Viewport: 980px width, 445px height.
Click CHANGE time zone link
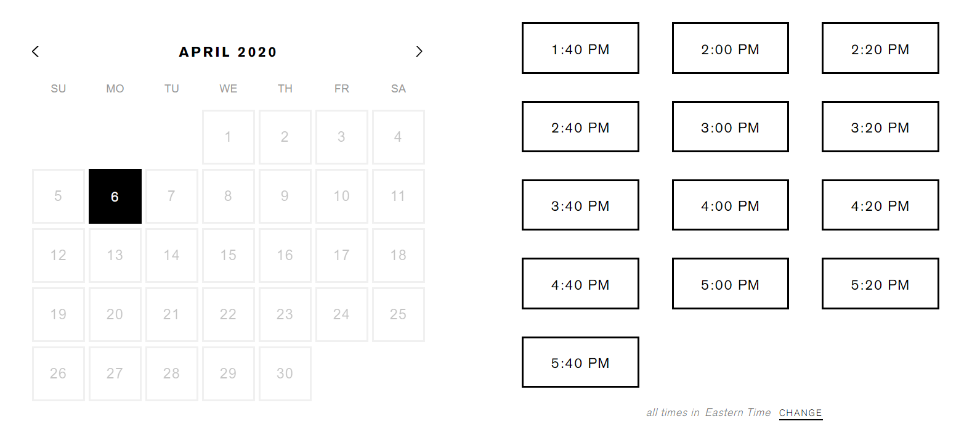tap(800, 413)
